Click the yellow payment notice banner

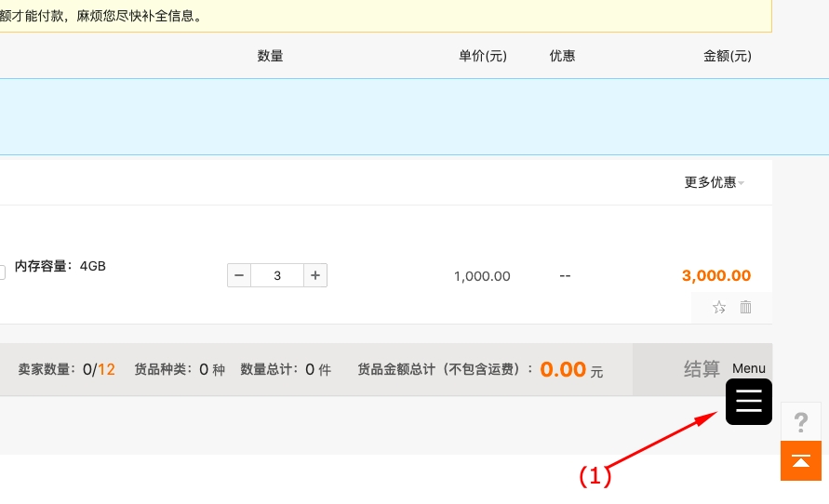coord(372,16)
